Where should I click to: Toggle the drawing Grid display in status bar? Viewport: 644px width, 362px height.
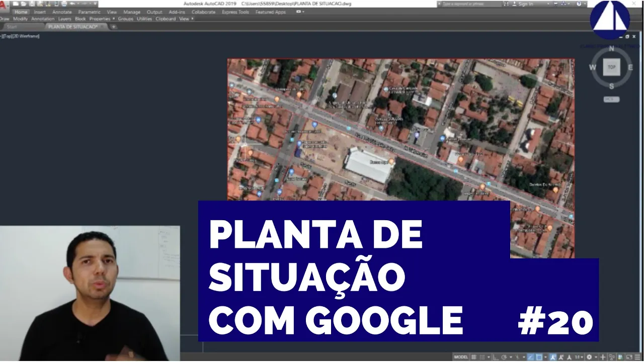tap(474, 357)
